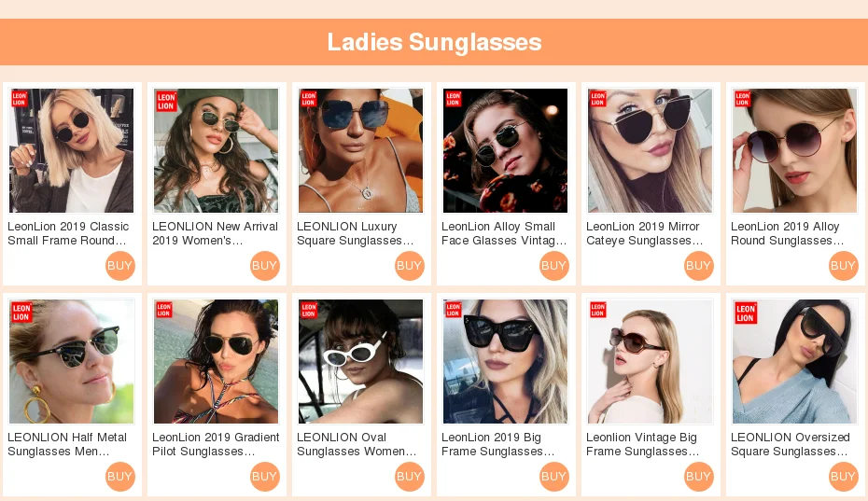Image resolution: width=868 pixels, height=501 pixels.
Task: Click BUY for Classic Small Frame Round sunglasses
Action: pos(120,266)
